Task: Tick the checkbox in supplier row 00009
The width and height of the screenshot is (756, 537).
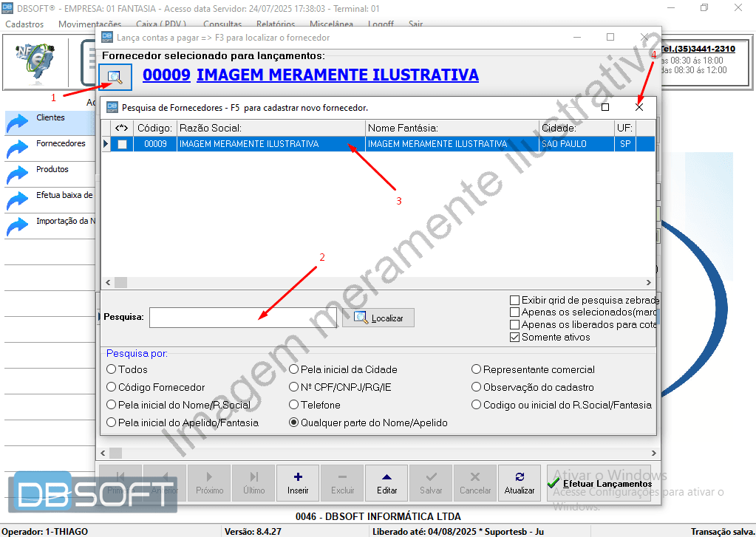Action: (x=122, y=145)
